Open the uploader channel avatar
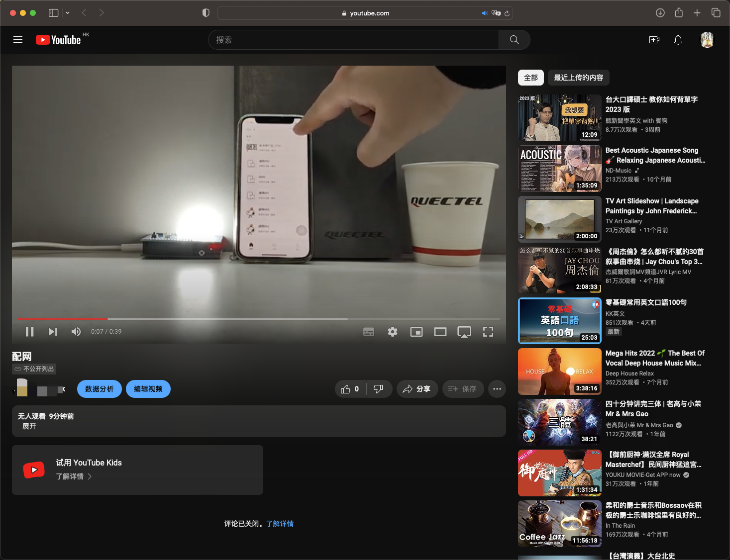The height and width of the screenshot is (560, 730). tap(22, 387)
